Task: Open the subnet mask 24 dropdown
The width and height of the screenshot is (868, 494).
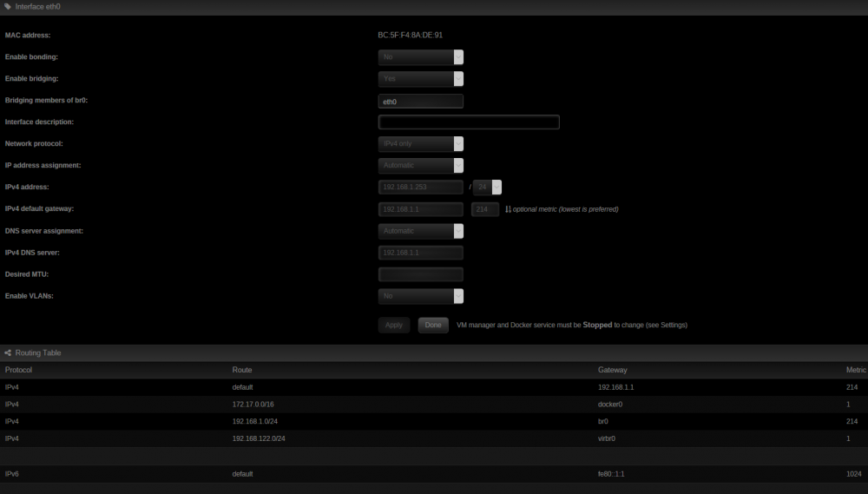Action: (487, 188)
